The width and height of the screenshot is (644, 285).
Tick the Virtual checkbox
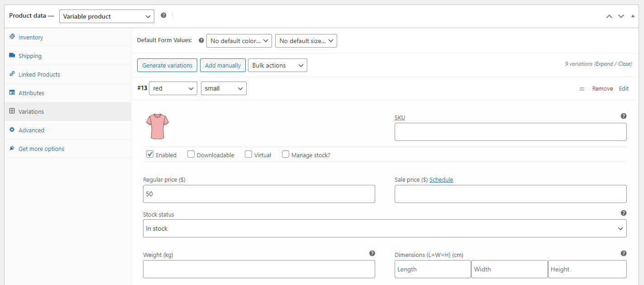(248, 154)
